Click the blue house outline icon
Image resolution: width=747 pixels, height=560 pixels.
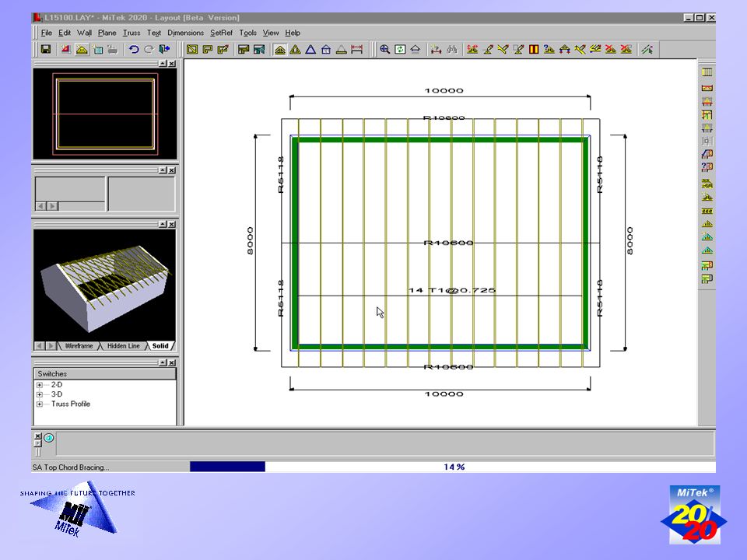click(x=326, y=50)
